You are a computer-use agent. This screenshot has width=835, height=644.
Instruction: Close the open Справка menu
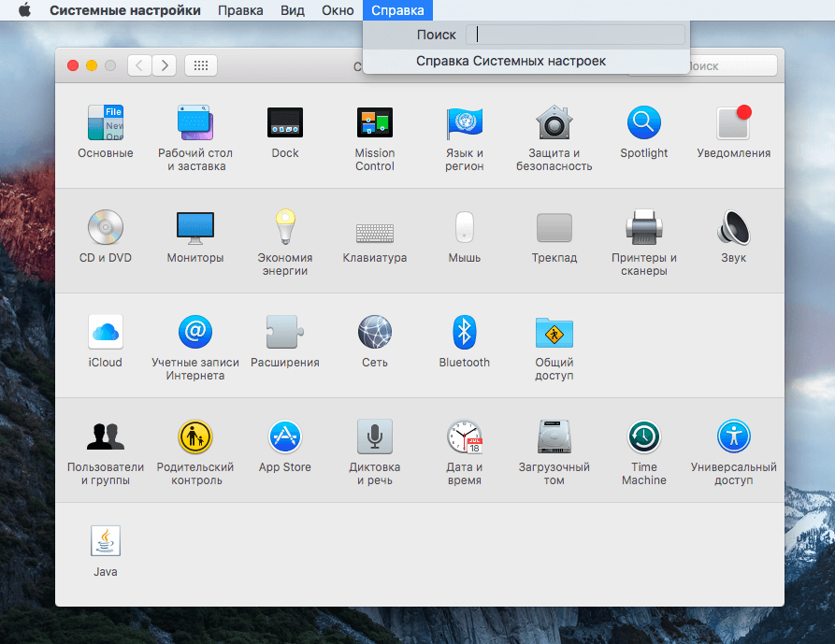(x=397, y=10)
